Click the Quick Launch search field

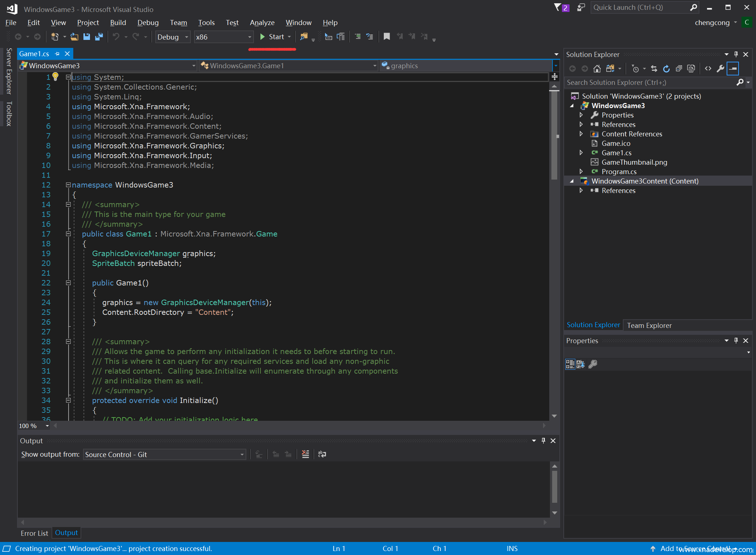639,7
